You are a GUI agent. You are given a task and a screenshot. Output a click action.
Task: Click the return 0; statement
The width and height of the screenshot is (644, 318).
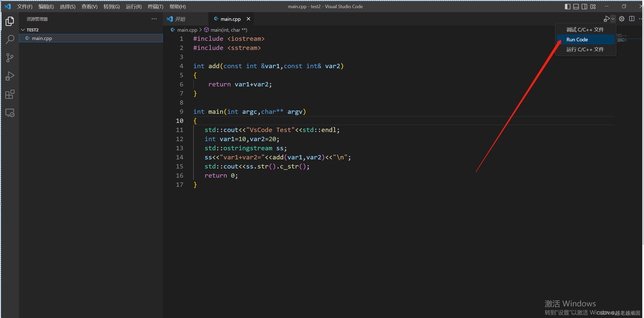point(221,176)
